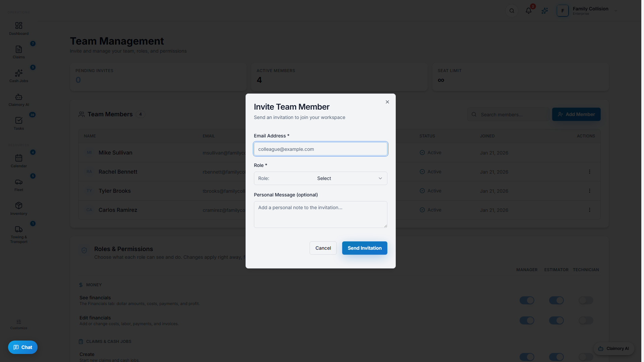Open the Claimory AI floating button
The width and height of the screenshot is (644, 362).
pos(614,349)
